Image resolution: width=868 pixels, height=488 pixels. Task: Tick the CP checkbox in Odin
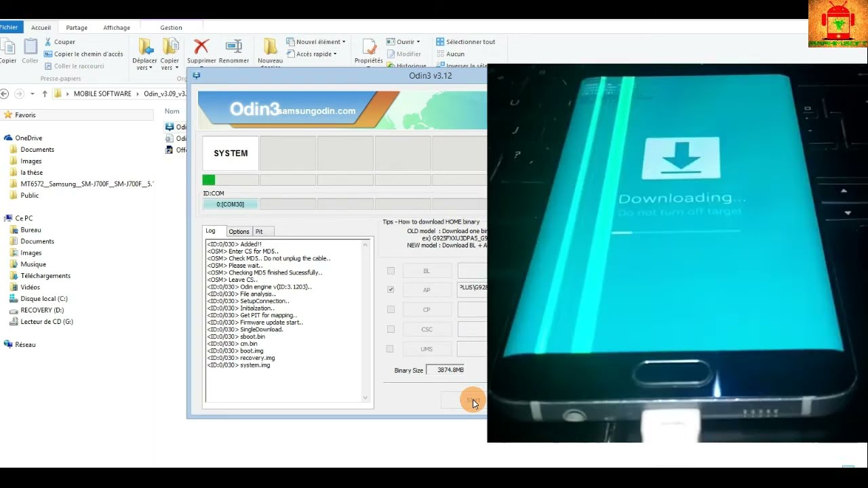point(390,310)
